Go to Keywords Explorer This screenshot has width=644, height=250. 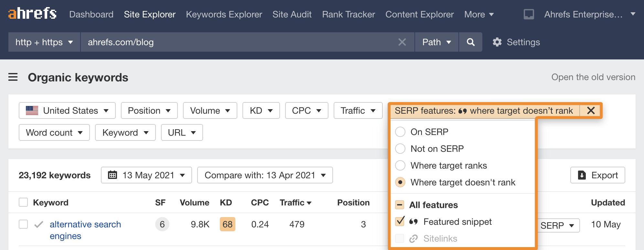(x=224, y=14)
